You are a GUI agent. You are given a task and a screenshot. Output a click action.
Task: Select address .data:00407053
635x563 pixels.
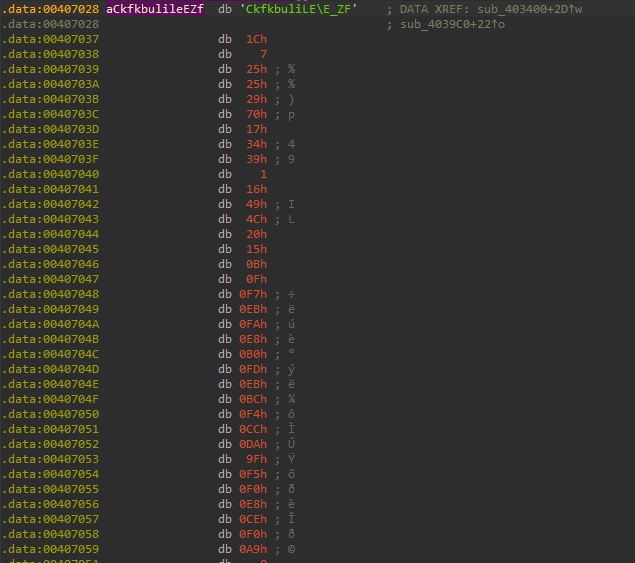50,459
